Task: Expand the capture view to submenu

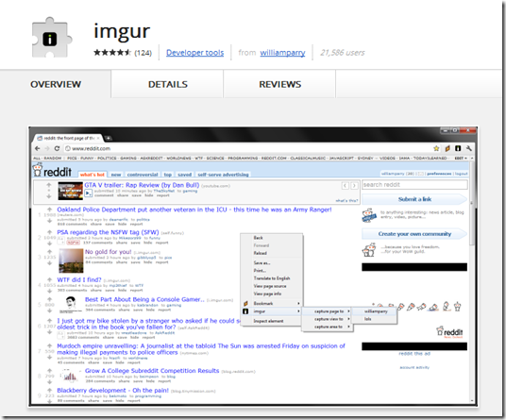Action: [328, 319]
